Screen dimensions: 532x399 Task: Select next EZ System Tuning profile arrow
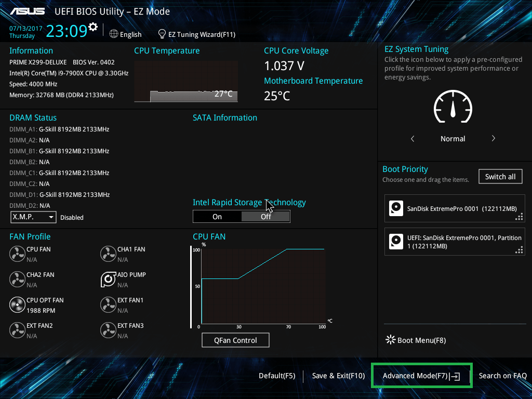pos(494,138)
